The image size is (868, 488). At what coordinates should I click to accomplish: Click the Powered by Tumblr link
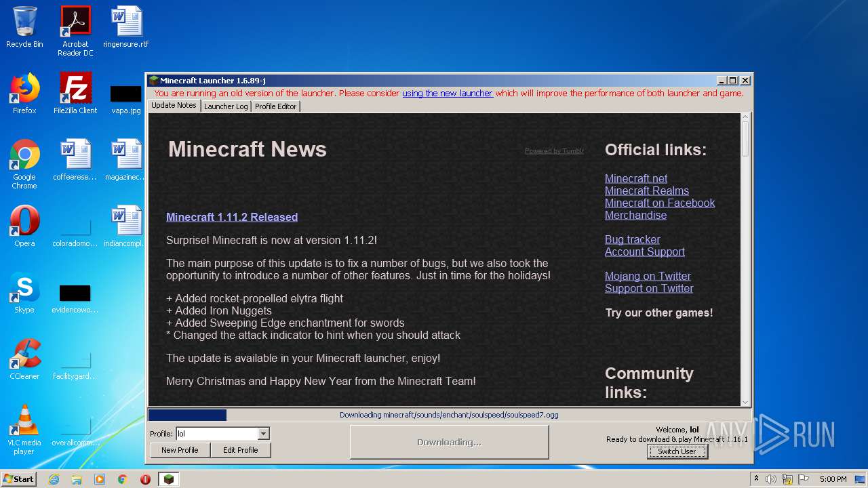554,151
